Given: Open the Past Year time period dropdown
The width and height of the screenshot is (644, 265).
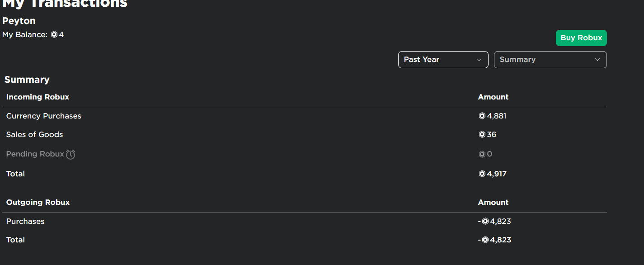Looking at the screenshot, I should pyautogui.click(x=443, y=60).
